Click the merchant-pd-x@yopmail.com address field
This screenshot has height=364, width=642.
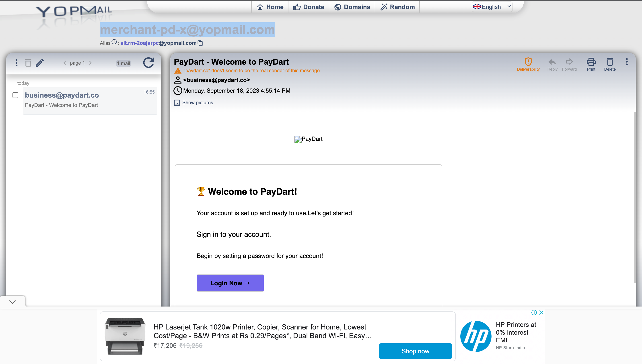187,29
